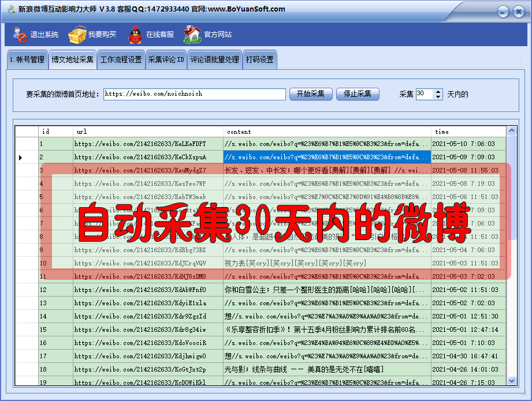Click the 退出系统 exit icon
The height and width of the screenshot is (401, 532).
pos(20,35)
